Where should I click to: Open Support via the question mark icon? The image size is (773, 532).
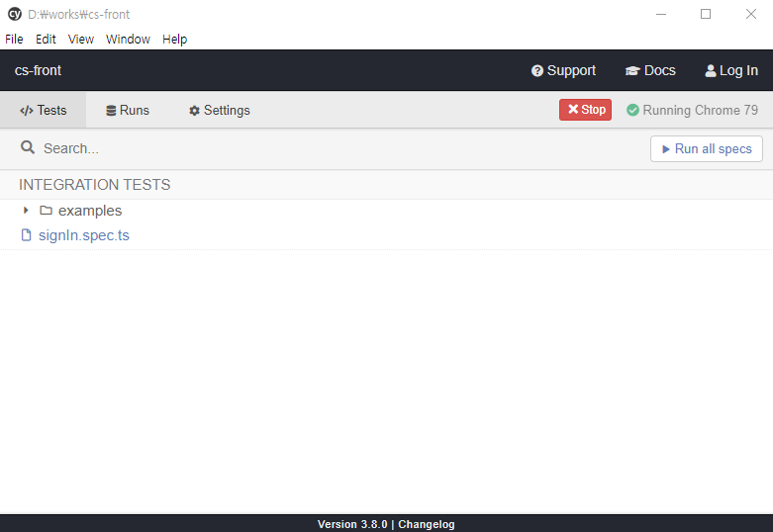[x=537, y=71]
